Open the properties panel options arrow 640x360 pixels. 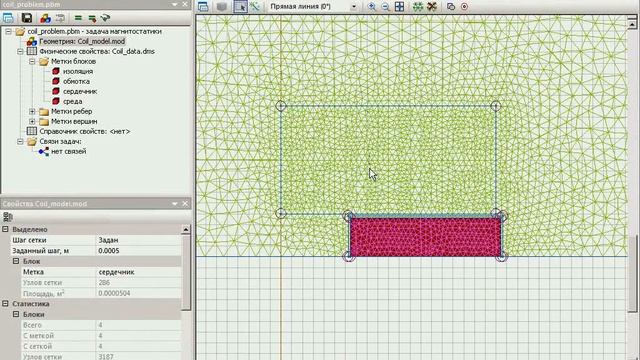[175, 203]
